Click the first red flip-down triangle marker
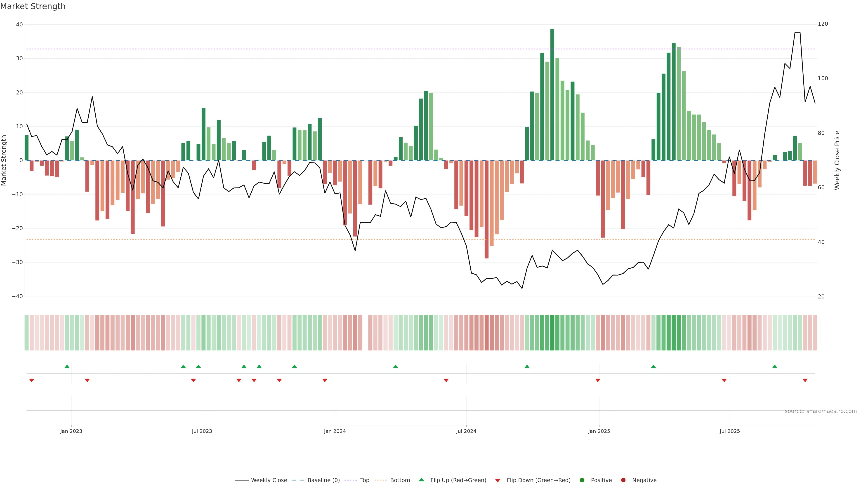Image resolution: width=868 pixels, height=488 pixels. pos(32,380)
